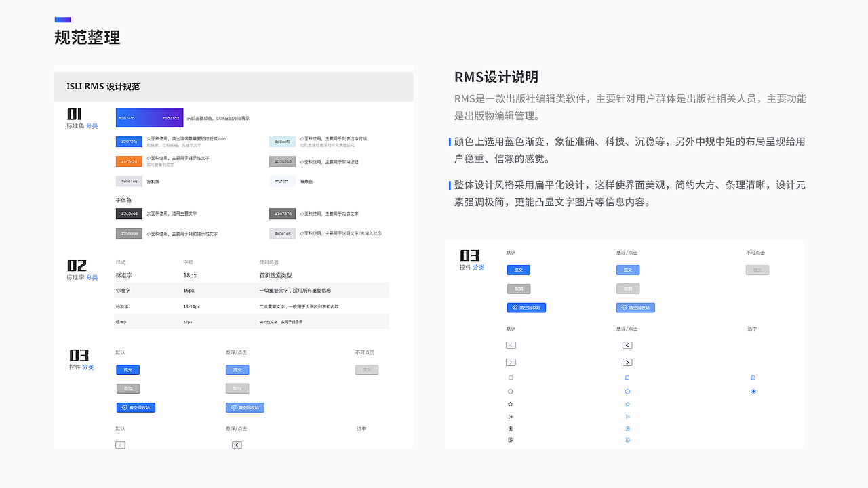The image size is (868, 488).
Task: Click the 字体色 section label
Action: click(123, 201)
